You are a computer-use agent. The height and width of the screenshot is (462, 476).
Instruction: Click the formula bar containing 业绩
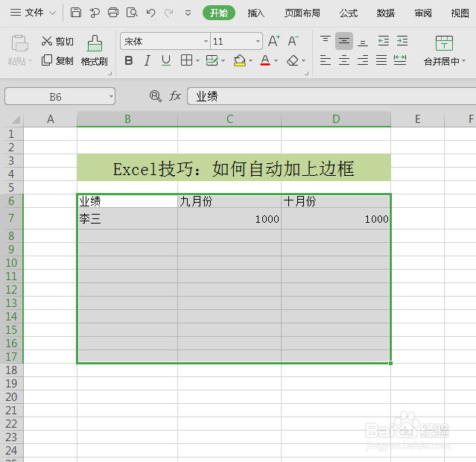coord(331,96)
